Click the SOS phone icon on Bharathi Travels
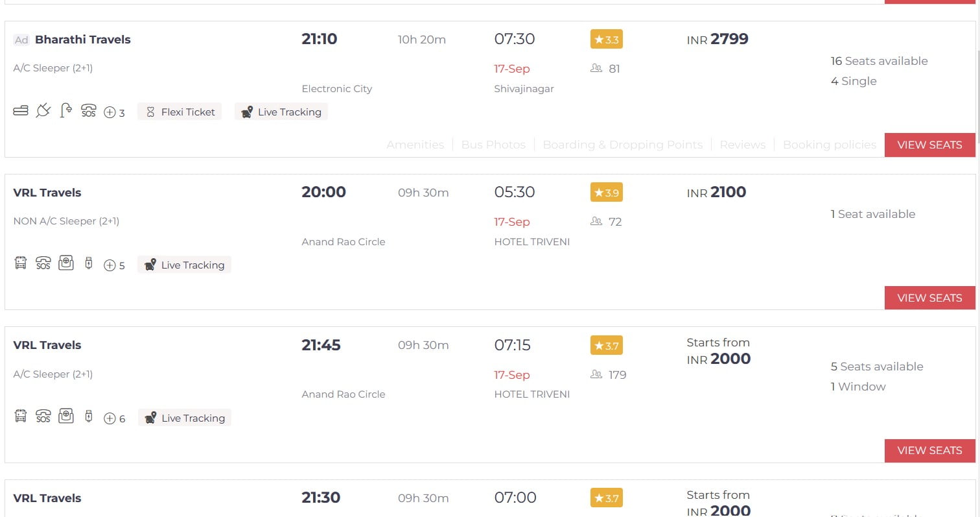The width and height of the screenshot is (980, 517). [88, 111]
